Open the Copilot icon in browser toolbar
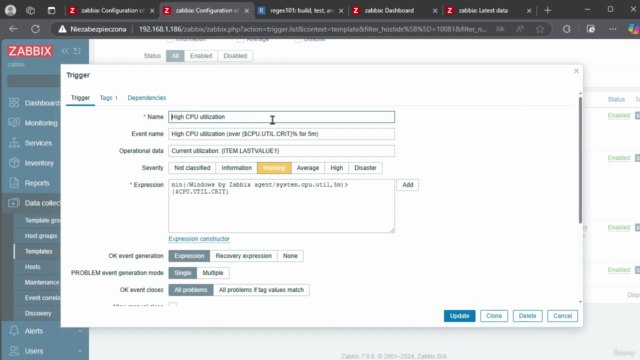Viewport: 640px width, 360px height. tap(633, 29)
